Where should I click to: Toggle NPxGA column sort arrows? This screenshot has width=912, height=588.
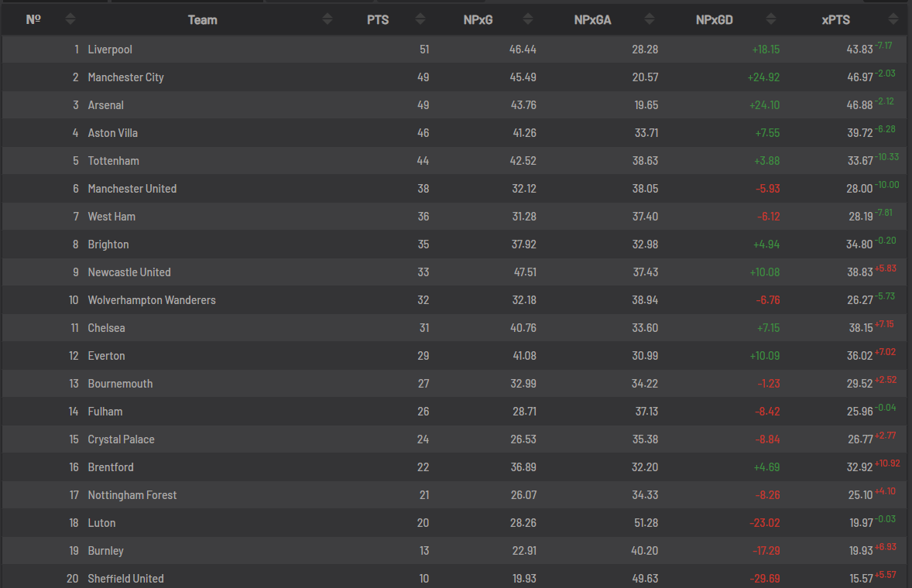tap(650, 19)
